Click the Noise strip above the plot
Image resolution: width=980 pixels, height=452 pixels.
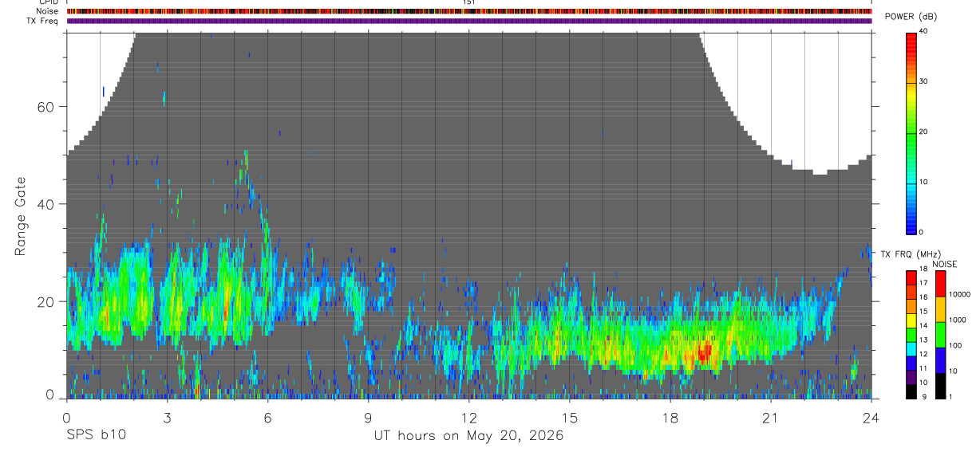[469, 11]
